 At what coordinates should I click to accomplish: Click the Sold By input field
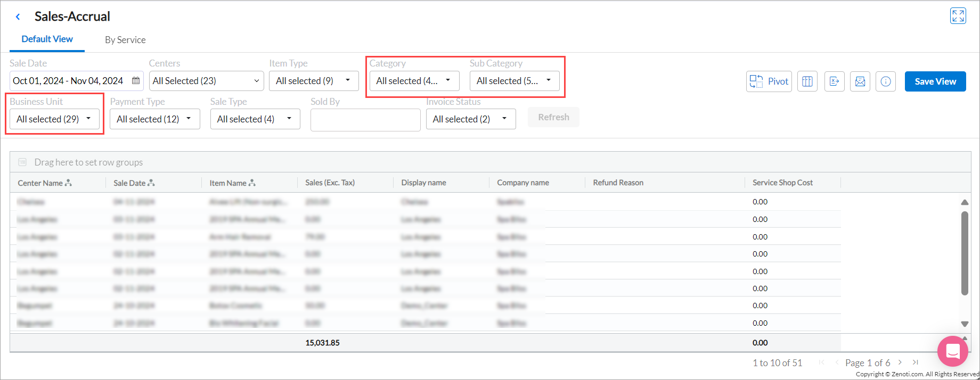click(x=365, y=120)
